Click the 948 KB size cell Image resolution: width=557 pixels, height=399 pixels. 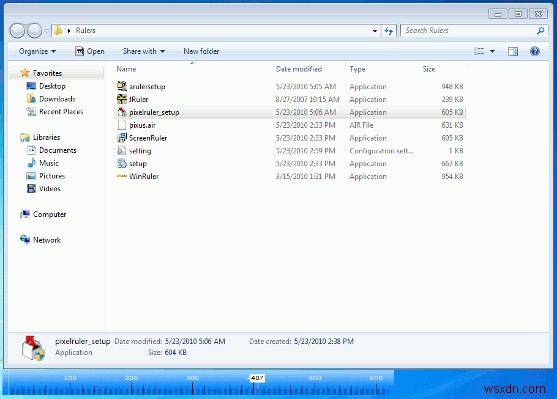452,86
